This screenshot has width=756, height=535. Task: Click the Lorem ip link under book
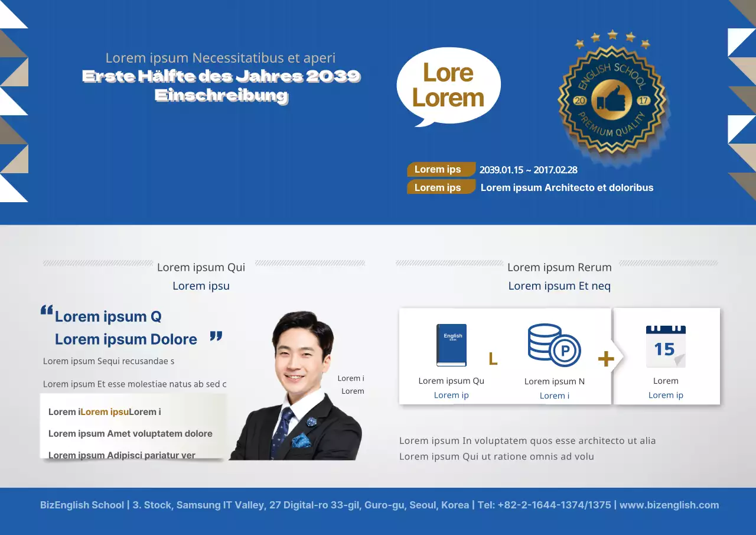click(451, 395)
